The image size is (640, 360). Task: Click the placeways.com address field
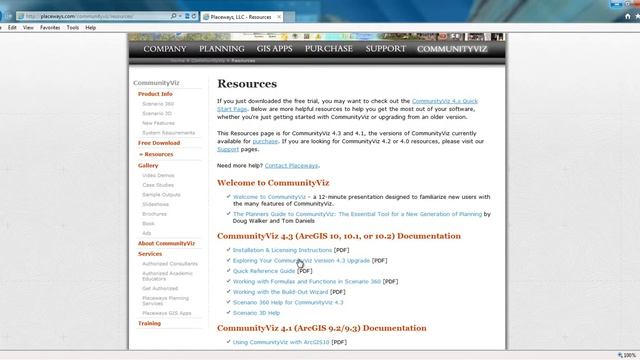coord(94,16)
